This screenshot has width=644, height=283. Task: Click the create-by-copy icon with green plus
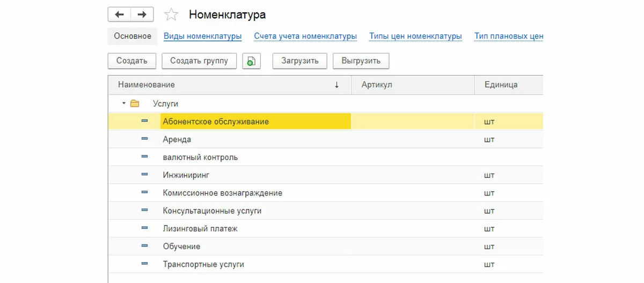pyautogui.click(x=251, y=61)
